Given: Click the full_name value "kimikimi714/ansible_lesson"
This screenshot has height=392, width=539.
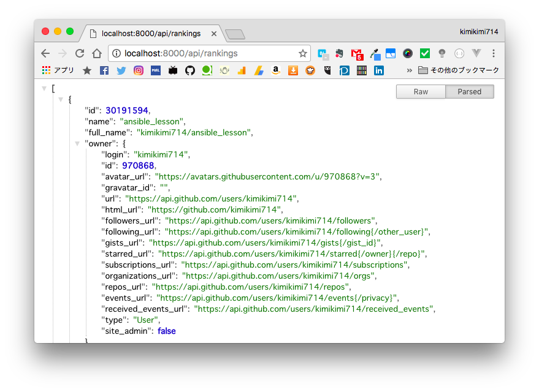Looking at the screenshot, I should pyautogui.click(x=194, y=132).
